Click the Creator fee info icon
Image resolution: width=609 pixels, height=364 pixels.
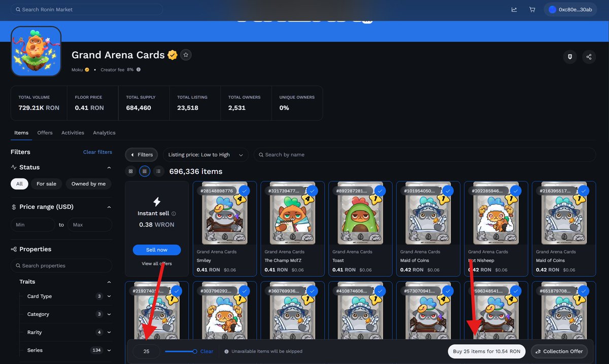[x=139, y=69]
